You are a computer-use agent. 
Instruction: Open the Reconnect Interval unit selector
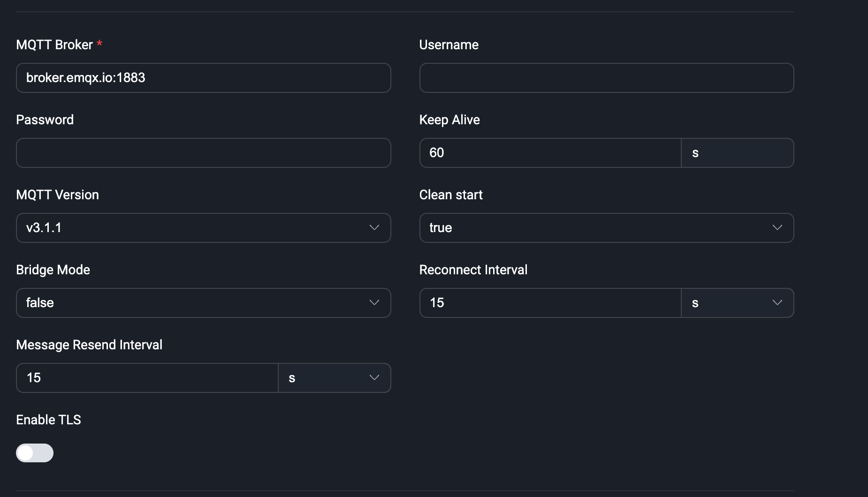[737, 303]
